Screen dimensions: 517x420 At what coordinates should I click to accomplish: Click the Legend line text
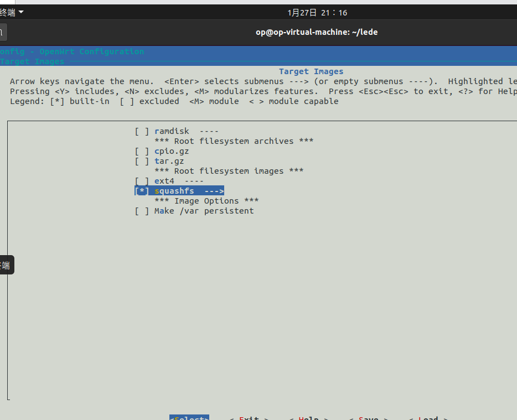click(x=174, y=101)
